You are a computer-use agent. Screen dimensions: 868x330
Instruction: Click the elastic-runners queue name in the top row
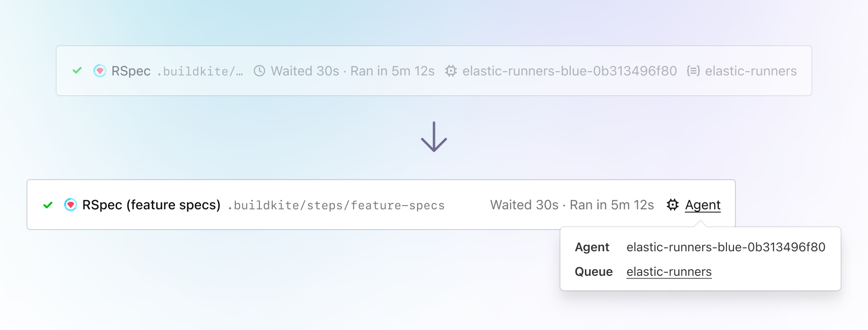pos(751,71)
